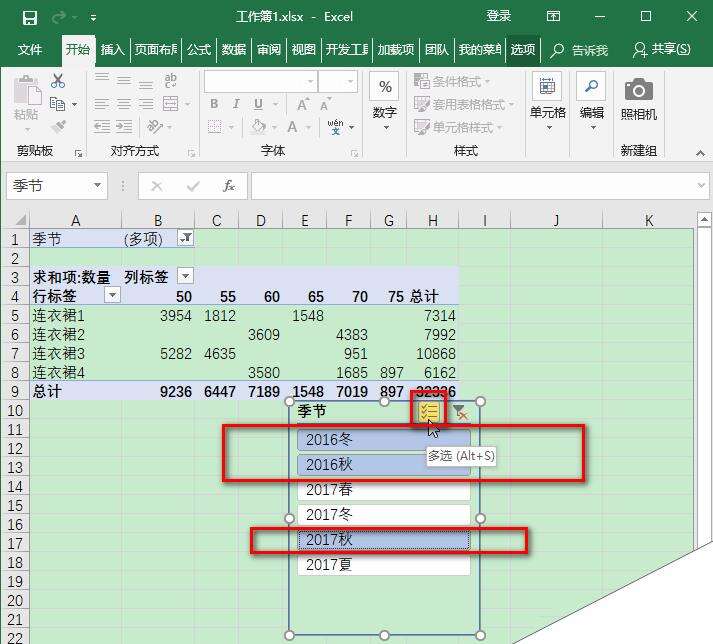Click the Font Color A icon
Image resolution: width=713 pixels, height=644 pixels.
point(292,127)
